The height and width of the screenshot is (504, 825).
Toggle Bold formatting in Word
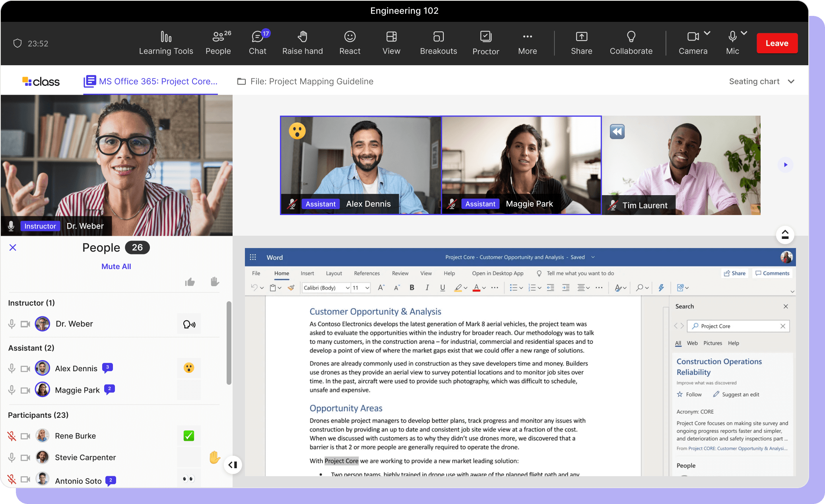(x=412, y=287)
